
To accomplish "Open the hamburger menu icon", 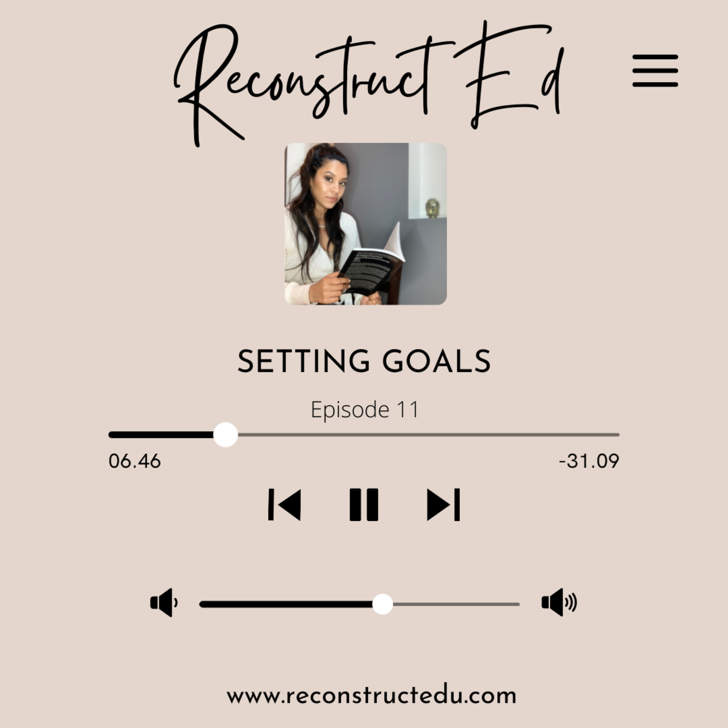I will pyautogui.click(x=655, y=71).
